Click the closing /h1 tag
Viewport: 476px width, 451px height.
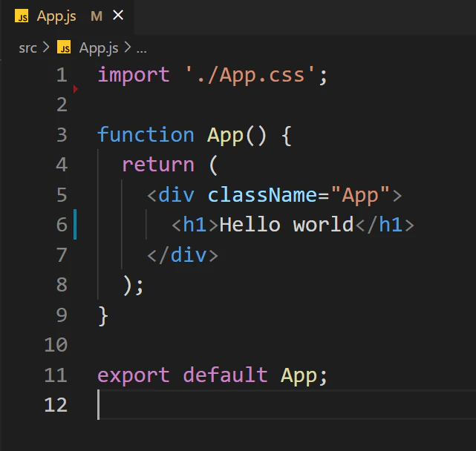click(385, 225)
